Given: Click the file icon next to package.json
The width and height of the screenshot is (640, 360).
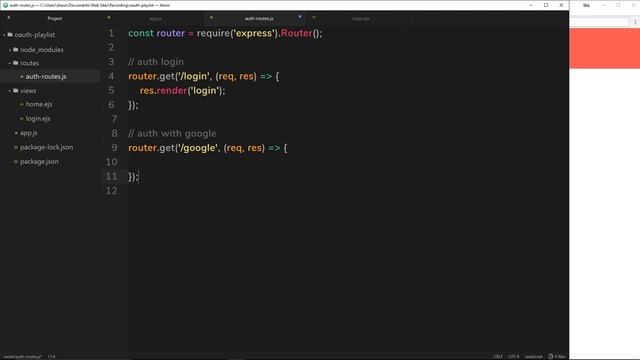Looking at the screenshot, I should (16, 162).
